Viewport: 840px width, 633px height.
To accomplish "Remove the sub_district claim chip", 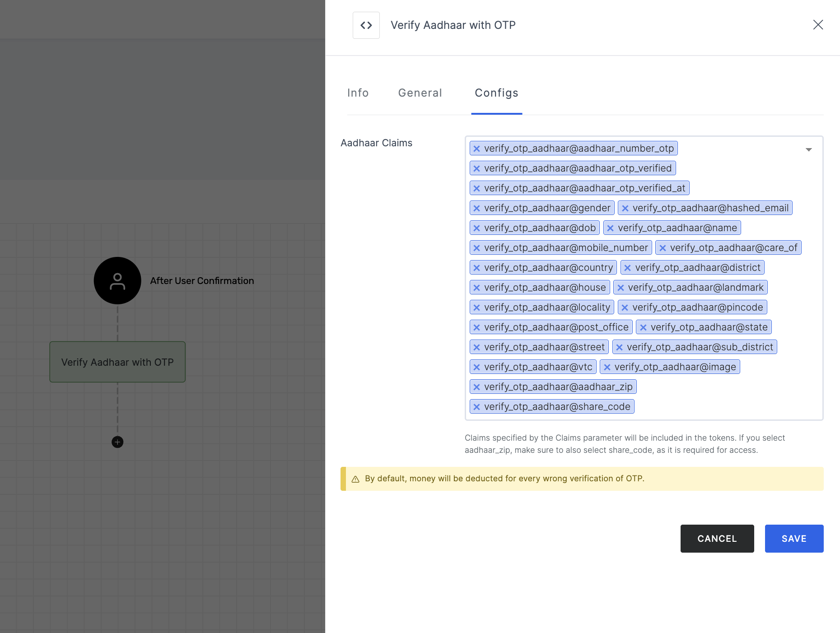I will [x=619, y=347].
